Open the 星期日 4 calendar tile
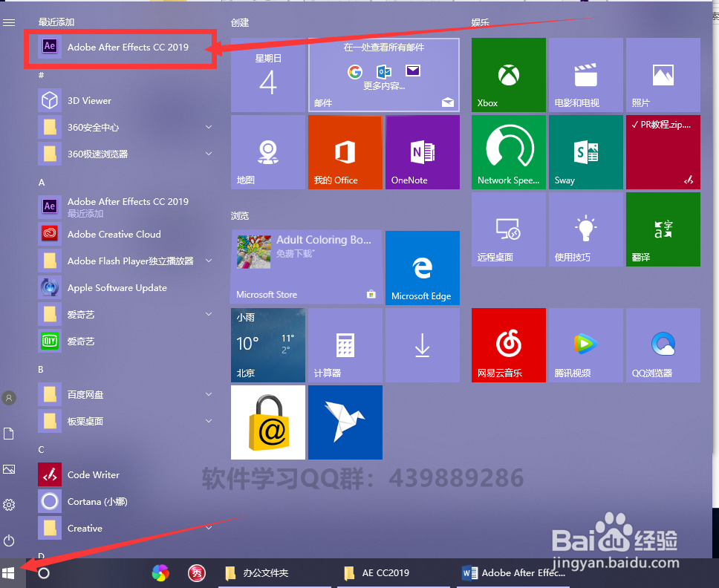This screenshot has width=719, height=588. click(268, 75)
